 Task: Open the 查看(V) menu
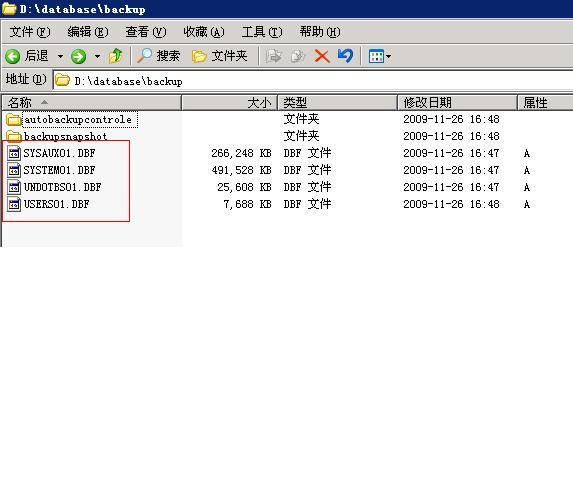[x=146, y=32]
